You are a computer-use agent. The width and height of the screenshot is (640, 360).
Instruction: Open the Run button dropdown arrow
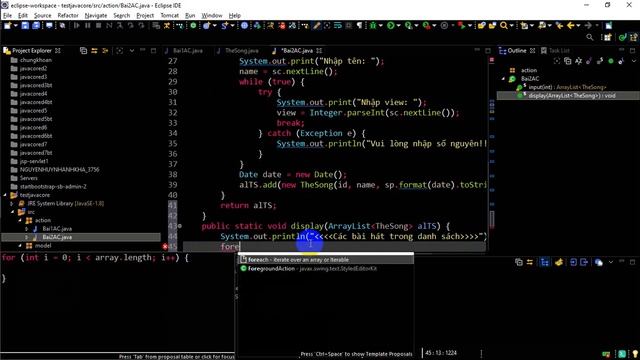pyautogui.click(x=398, y=26)
